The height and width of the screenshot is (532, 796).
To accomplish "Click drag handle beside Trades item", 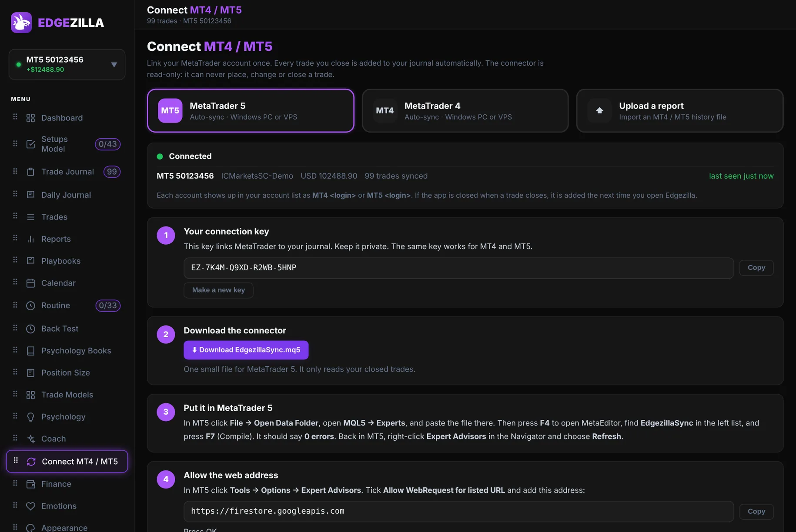I will (x=15, y=216).
